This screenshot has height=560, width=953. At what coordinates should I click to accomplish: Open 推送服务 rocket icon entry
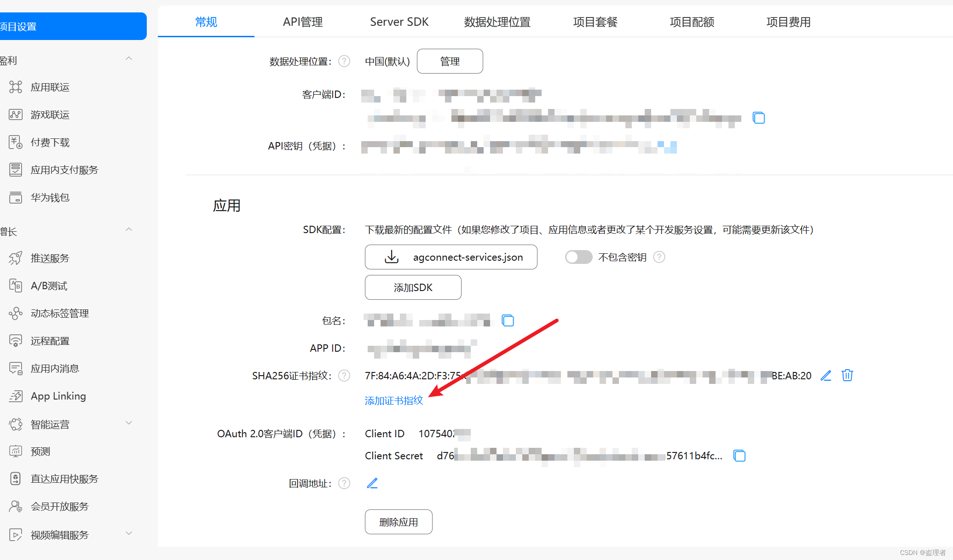click(16, 258)
